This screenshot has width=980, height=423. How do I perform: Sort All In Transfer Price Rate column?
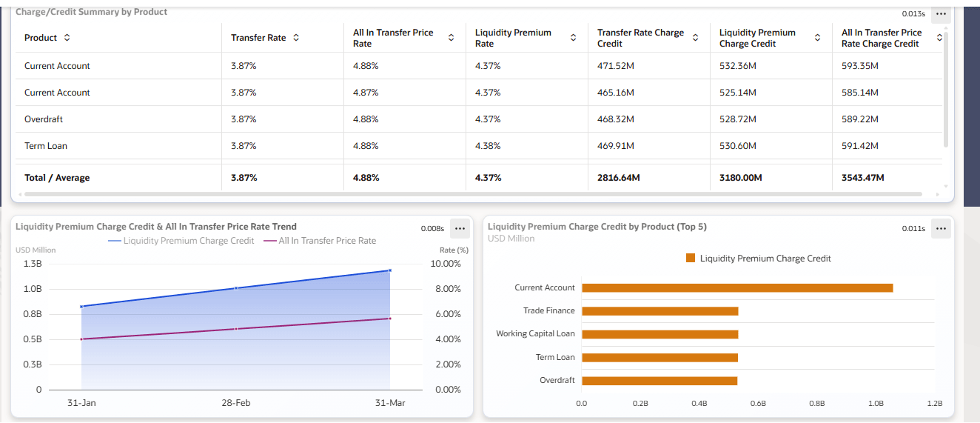click(452, 38)
